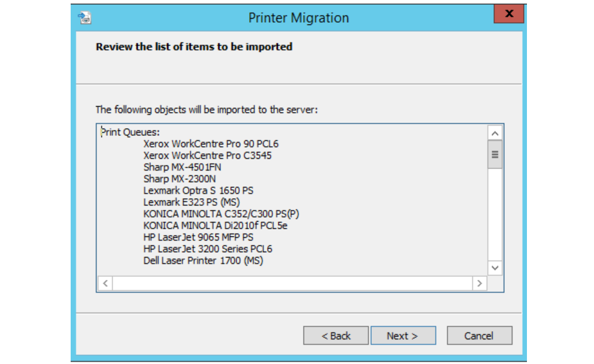594x364 pixels.
Task: Click the list's scroll down arrow
Action: [x=495, y=268]
